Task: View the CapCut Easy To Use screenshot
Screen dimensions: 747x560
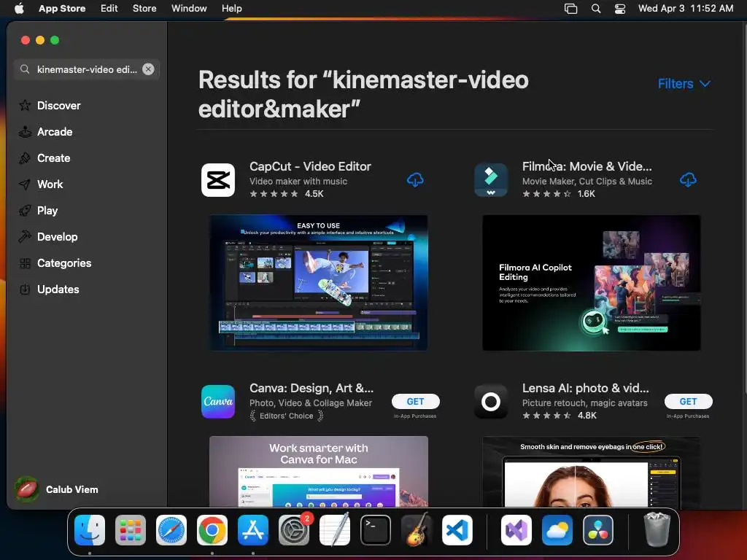Action: [319, 283]
